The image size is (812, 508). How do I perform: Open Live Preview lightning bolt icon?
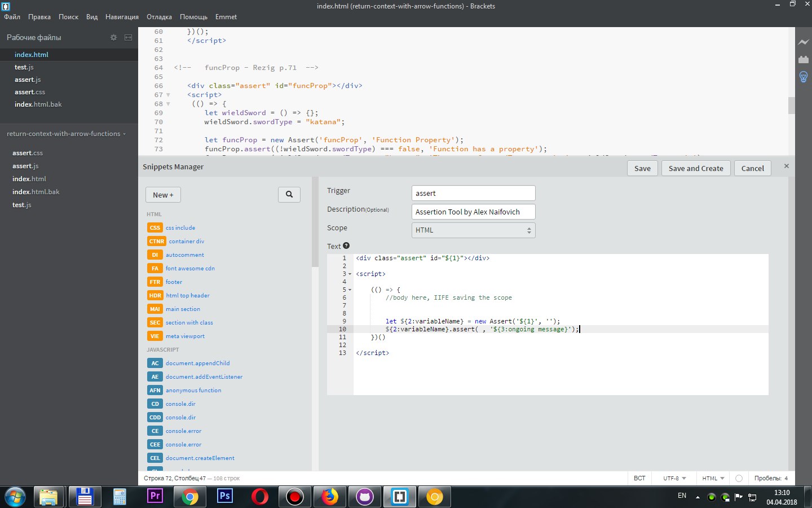[x=804, y=42]
